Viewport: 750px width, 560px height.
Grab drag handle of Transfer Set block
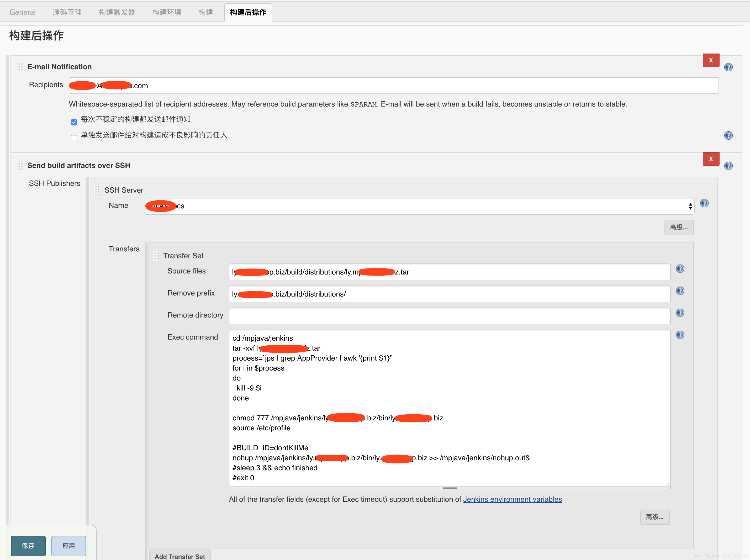156,256
